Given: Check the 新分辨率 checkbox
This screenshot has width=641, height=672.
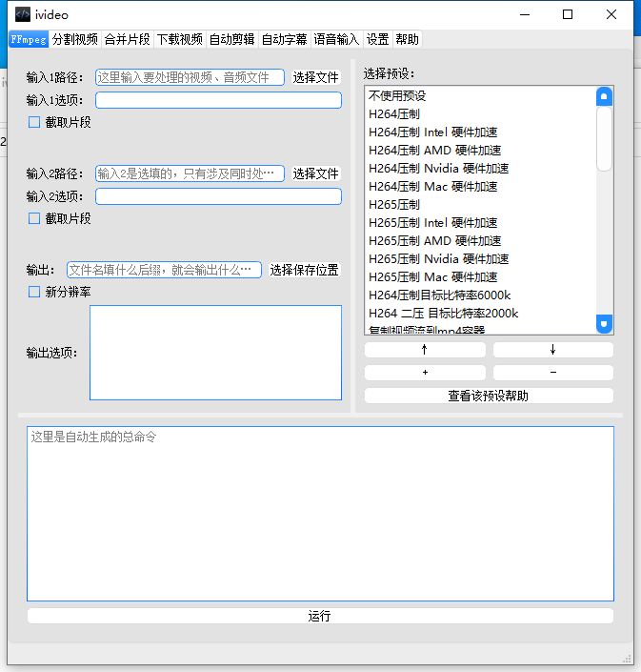Looking at the screenshot, I should tap(34, 292).
